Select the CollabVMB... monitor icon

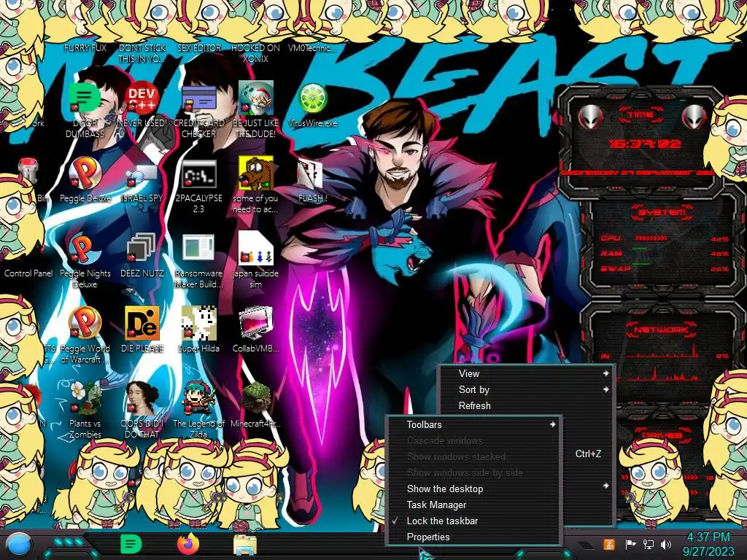(256, 324)
